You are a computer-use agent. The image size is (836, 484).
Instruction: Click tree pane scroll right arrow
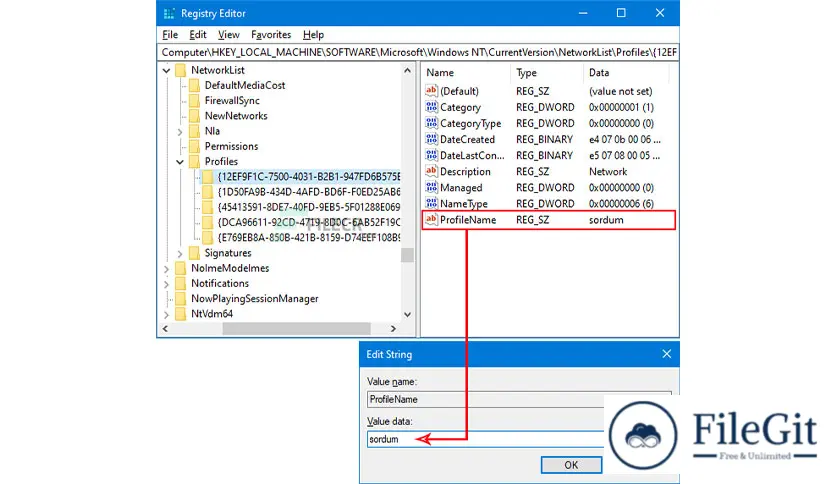tap(393, 328)
